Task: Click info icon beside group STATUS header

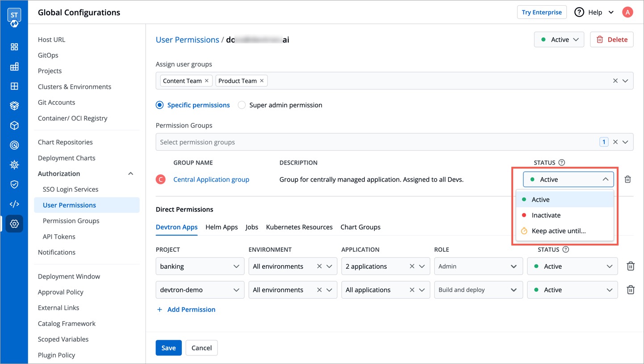Action: [x=562, y=163]
